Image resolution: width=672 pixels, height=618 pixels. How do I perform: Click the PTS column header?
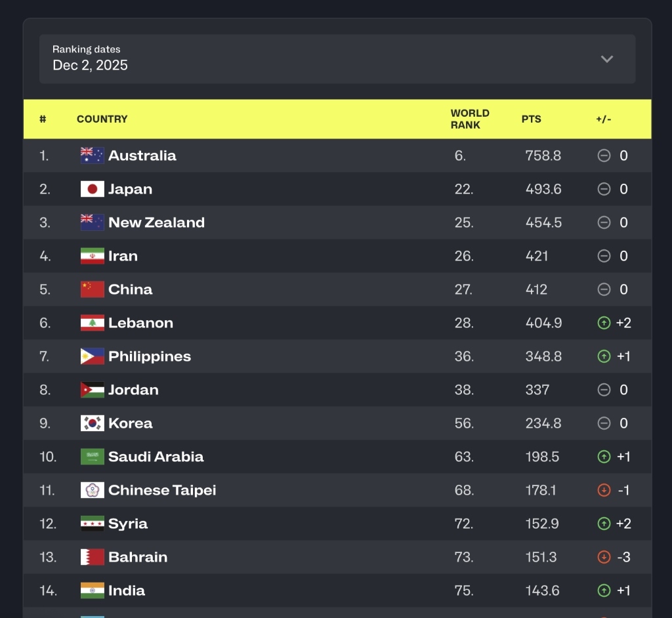tap(532, 119)
